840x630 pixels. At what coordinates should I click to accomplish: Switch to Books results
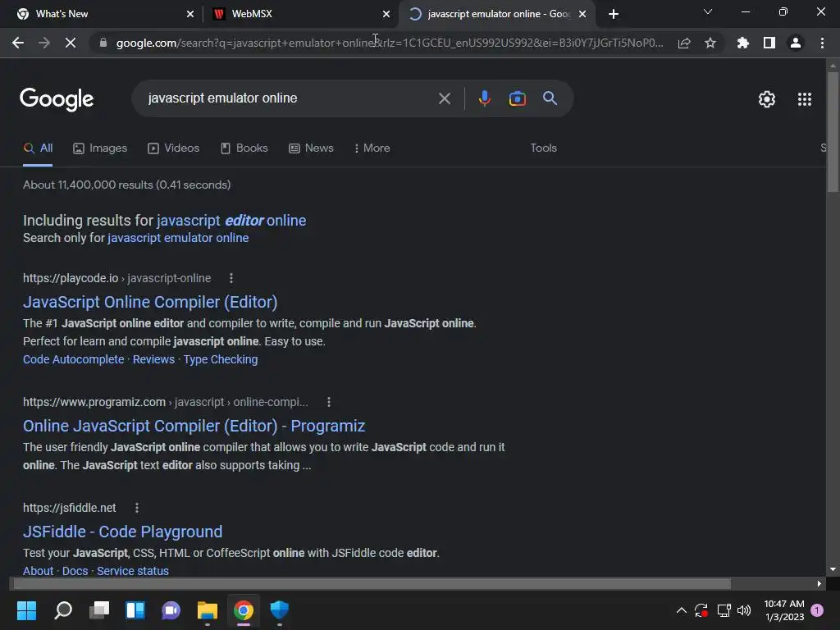[244, 148]
